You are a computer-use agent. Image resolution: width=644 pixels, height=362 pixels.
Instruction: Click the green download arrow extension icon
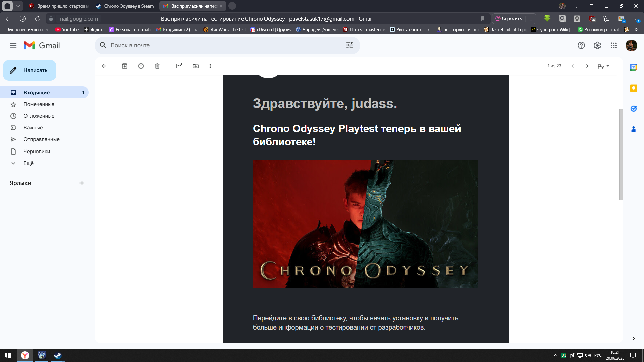(x=547, y=19)
